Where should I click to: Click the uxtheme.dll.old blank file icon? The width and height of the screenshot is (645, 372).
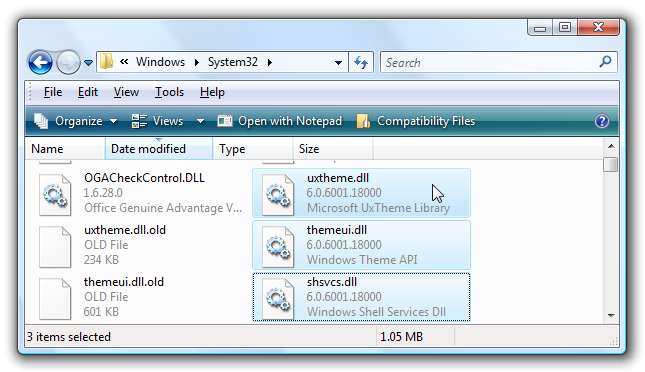[x=55, y=247]
